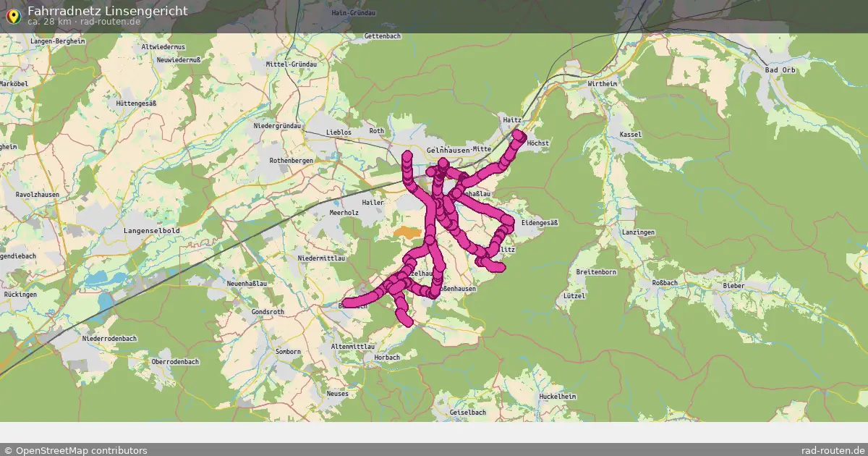The height and width of the screenshot is (456, 868).
Task: Click the title Fahrradnetz Linsengericht
Action: 108,10
